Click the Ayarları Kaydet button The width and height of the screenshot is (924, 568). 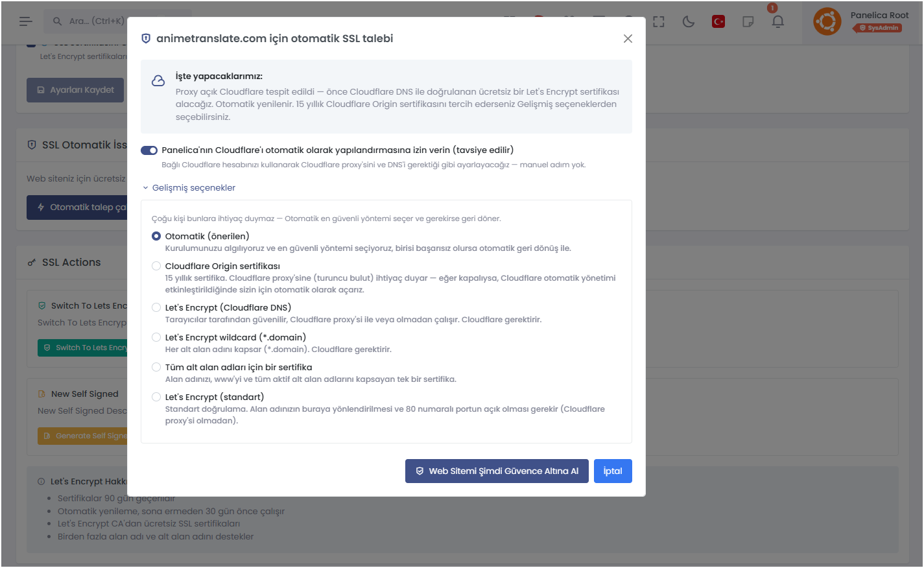click(75, 90)
